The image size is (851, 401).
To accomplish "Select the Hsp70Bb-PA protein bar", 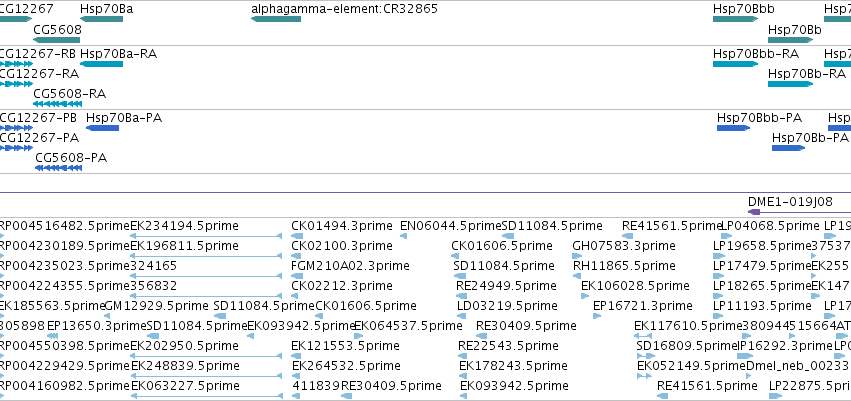I will tap(789, 148).
